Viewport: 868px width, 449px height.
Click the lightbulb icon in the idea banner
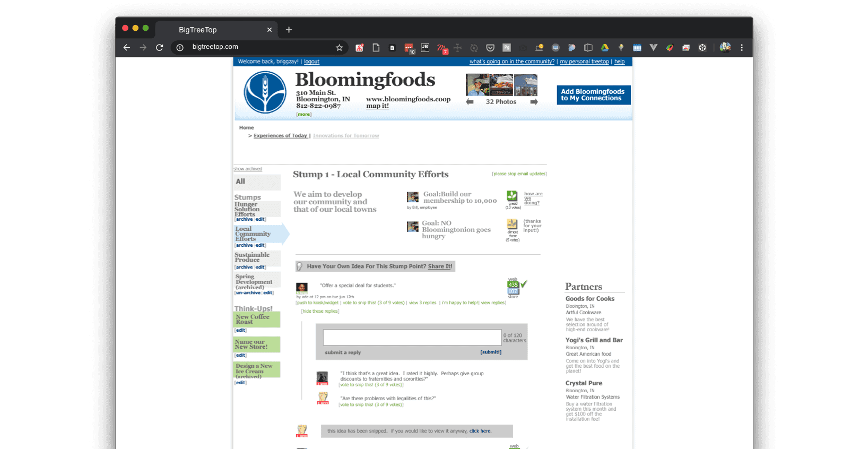[x=299, y=266]
